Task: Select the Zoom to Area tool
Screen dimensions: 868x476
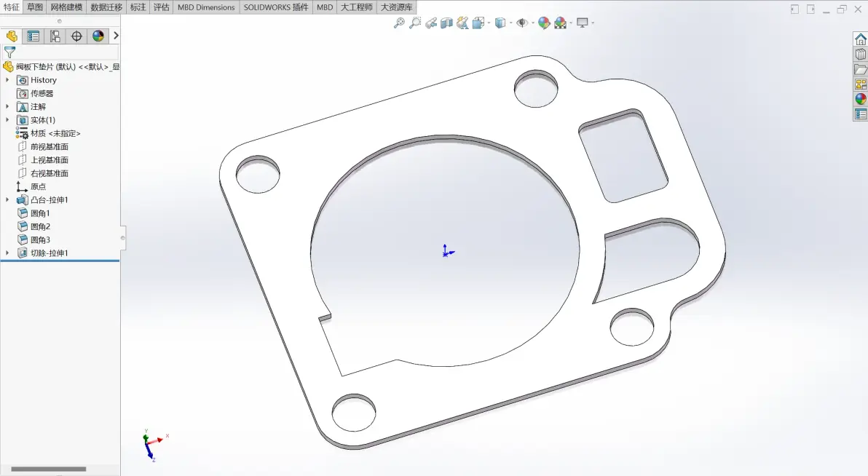Action: tap(414, 23)
